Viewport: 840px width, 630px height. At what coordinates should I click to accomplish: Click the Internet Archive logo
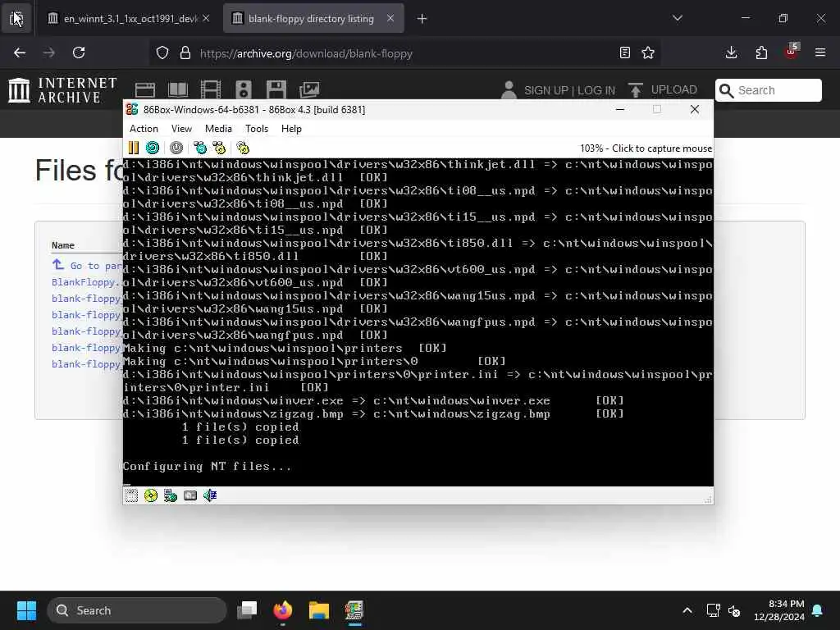[x=62, y=90]
